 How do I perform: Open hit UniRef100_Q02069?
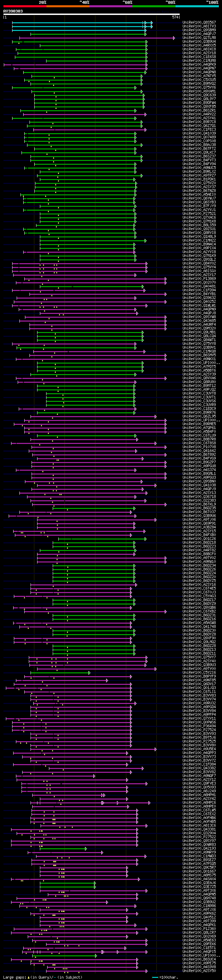(x=199, y=936)
